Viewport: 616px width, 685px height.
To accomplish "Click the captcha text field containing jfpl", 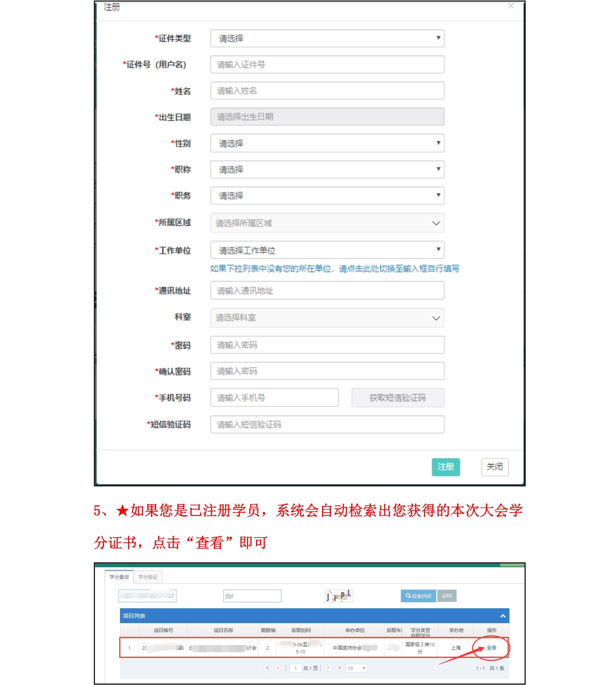I will pos(252,596).
